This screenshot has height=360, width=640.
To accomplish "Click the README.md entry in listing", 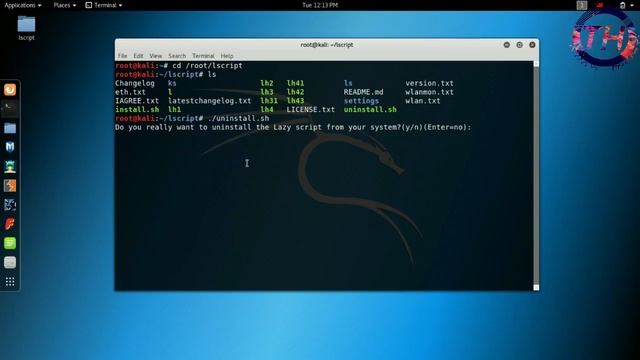I will coord(363,92).
